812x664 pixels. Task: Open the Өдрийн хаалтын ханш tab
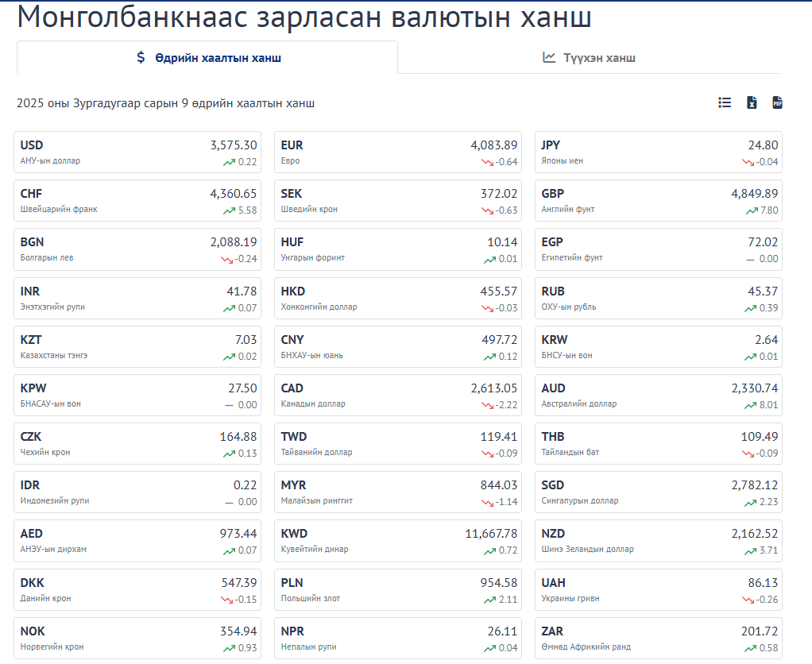coord(207,57)
